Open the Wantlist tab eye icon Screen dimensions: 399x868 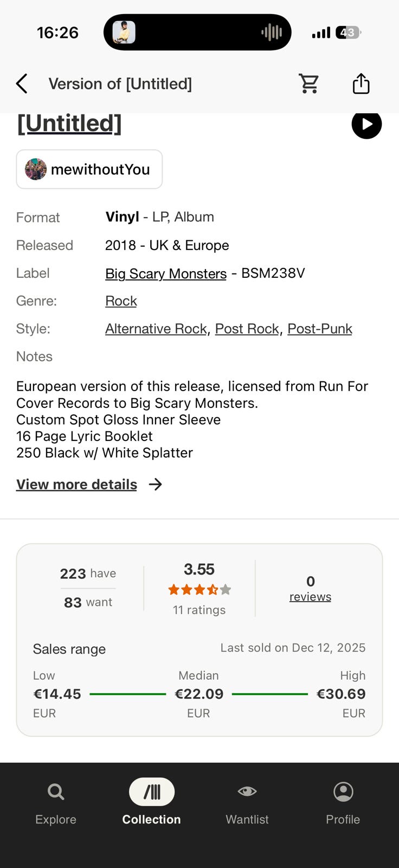247,792
